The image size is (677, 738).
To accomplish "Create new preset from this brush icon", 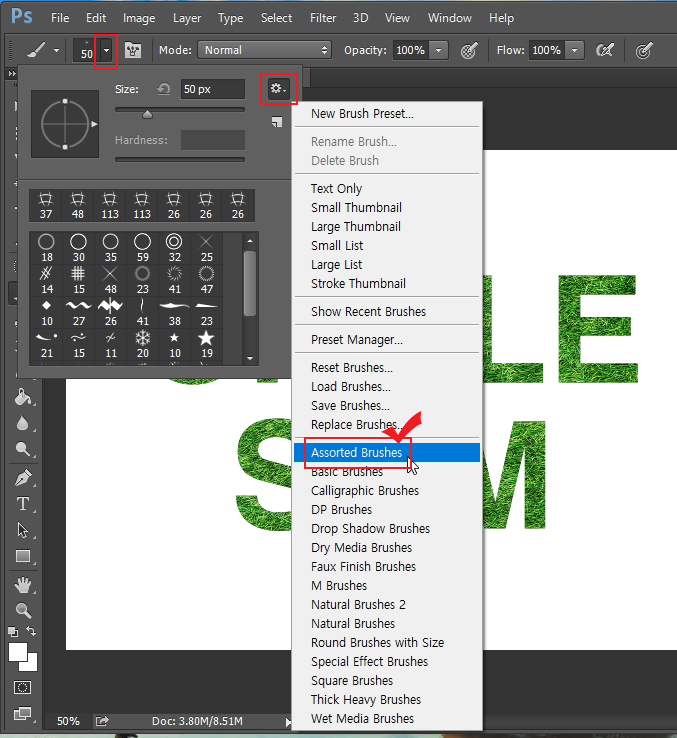I will pos(277,122).
